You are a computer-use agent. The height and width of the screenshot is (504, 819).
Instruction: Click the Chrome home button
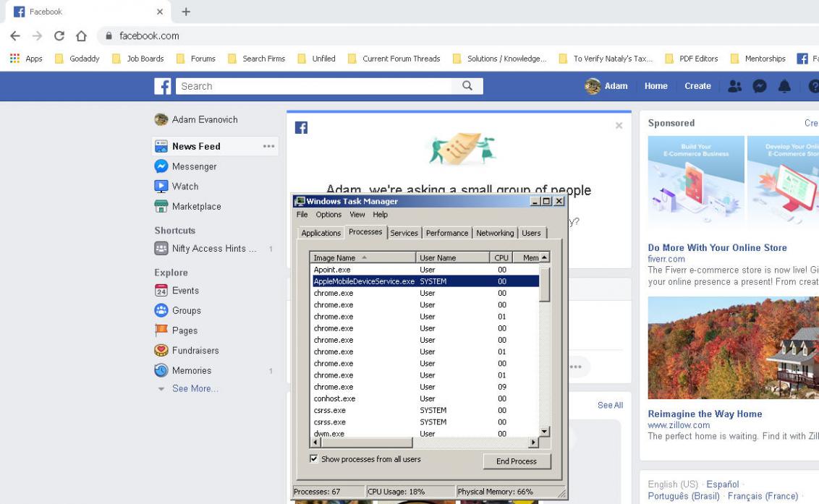click(x=81, y=35)
